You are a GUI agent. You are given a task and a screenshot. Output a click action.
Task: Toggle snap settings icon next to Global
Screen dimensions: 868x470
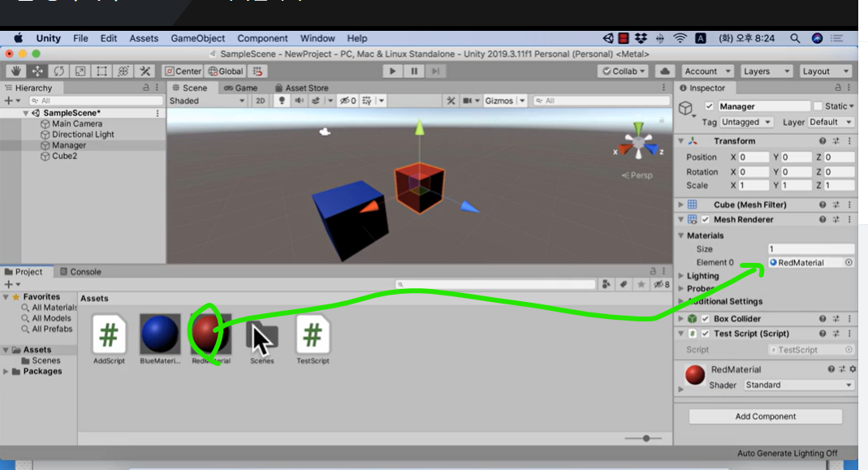click(x=258, y=71)
